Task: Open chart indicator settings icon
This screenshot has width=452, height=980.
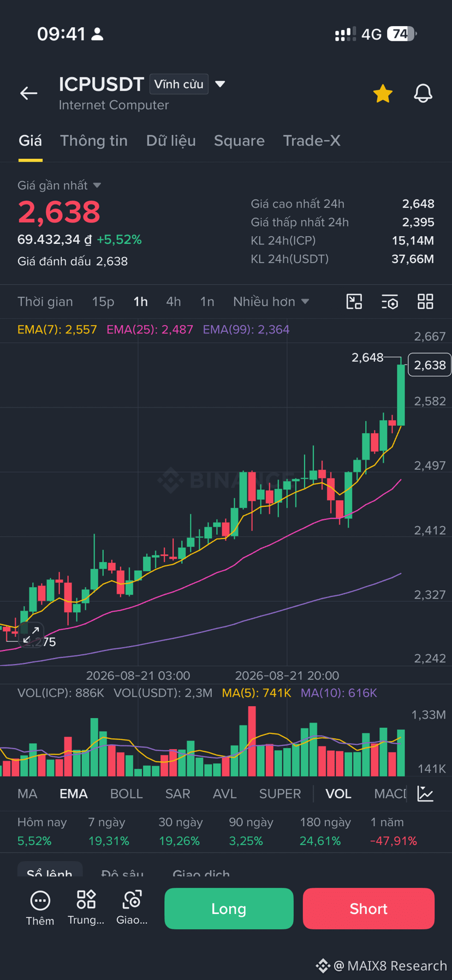Action: tap(390, 302)
